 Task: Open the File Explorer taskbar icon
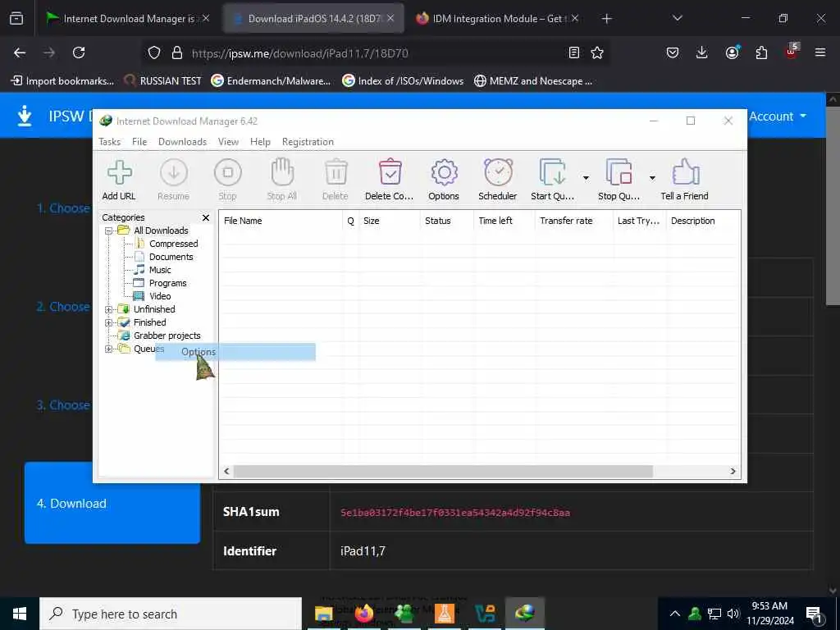[x=323, y=614]
